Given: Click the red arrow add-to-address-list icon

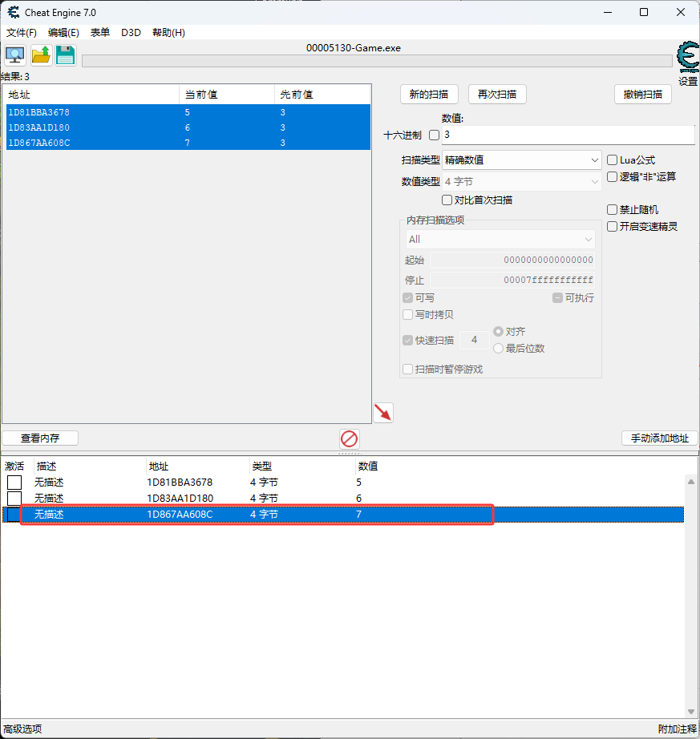Looking at the screenshot, I should [x=383, y=413].
